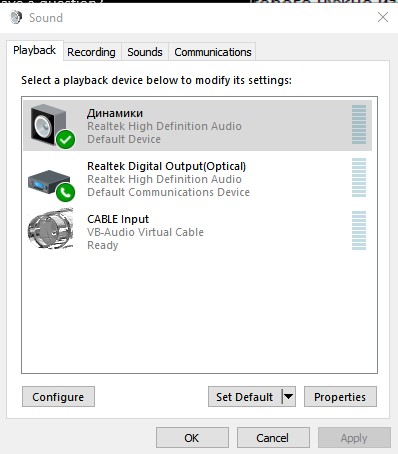Confirm with the OK button
The image size is (398, 454).
[x=192, y=438]
